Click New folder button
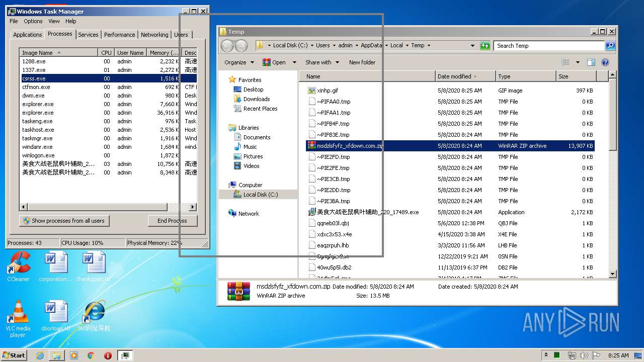The image size is (644, 362). 362,62
